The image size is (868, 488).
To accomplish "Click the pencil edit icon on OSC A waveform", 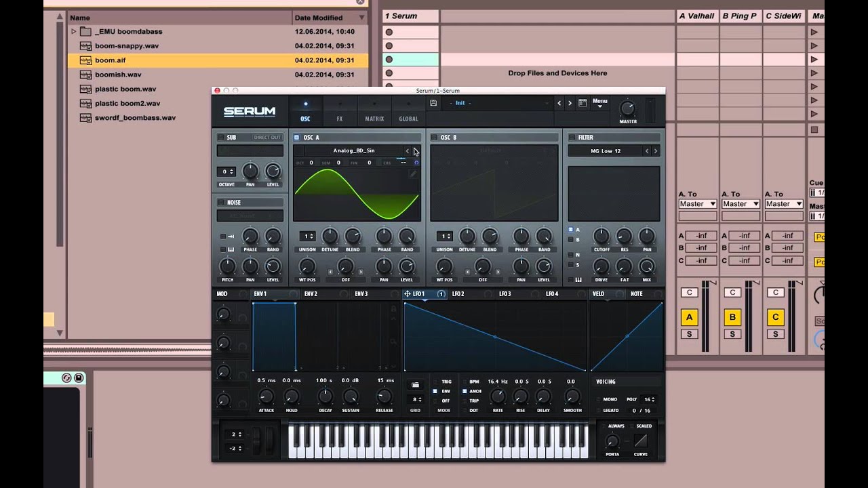I will tap(413, 174).
